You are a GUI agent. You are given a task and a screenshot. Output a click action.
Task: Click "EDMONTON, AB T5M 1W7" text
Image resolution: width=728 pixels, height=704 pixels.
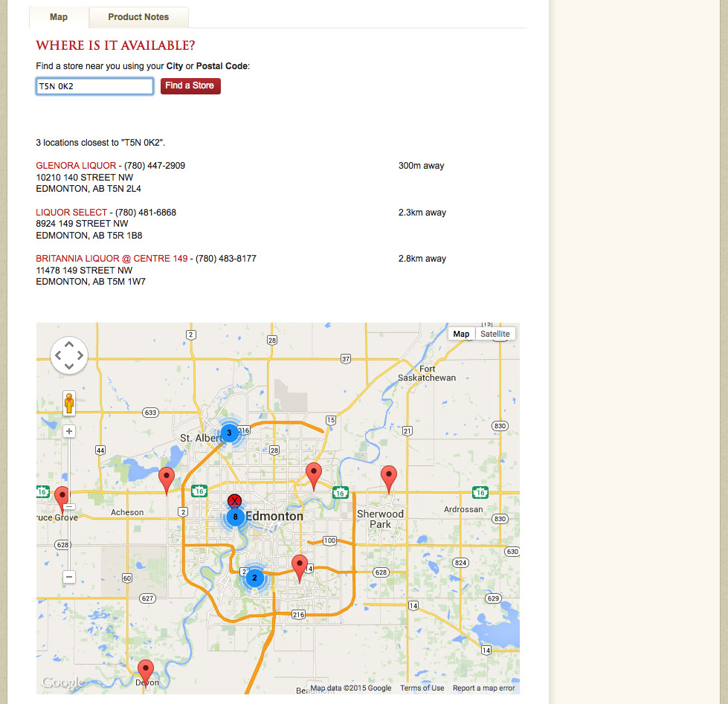91,282
